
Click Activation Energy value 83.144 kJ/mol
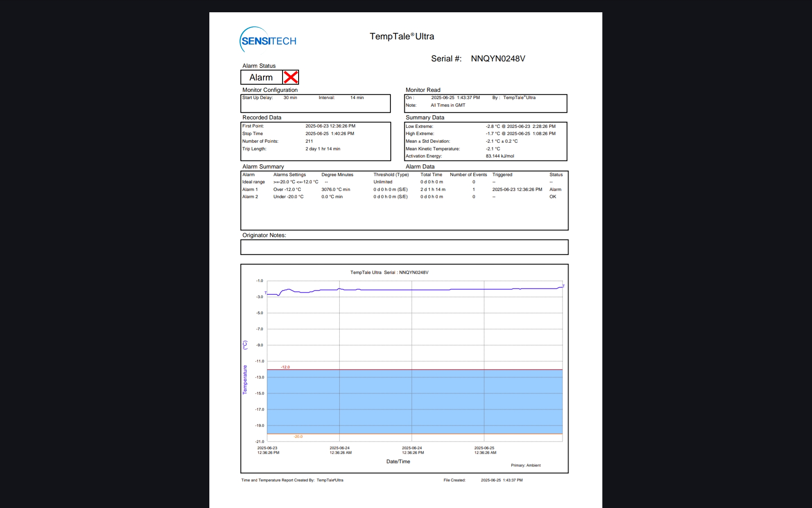[500, 156]
